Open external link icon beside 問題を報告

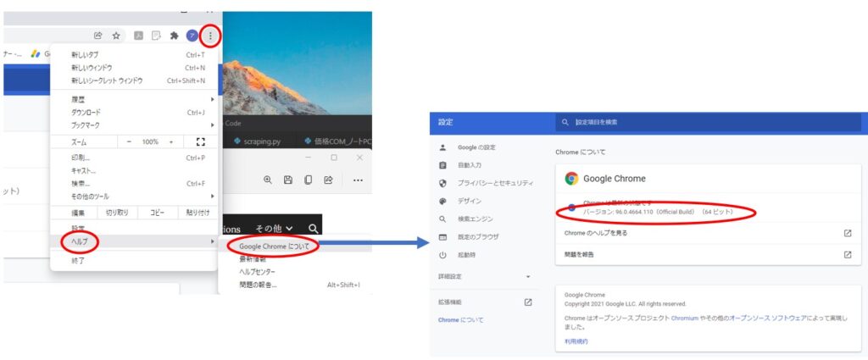click(848, 254)
